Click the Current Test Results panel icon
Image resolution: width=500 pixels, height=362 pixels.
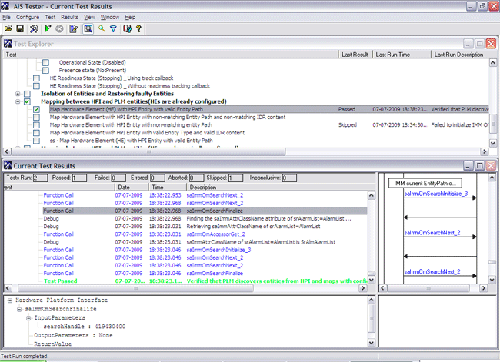pyautogui.click(x=8, y=165)
